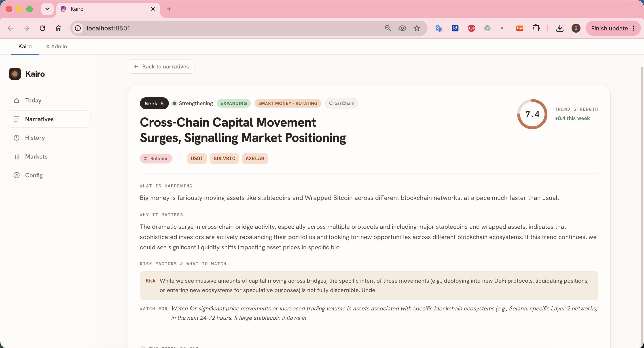Switch to the Admin tab
This screenshot has height=348, width=644.
pyautogui.click(x=57, y=47)
